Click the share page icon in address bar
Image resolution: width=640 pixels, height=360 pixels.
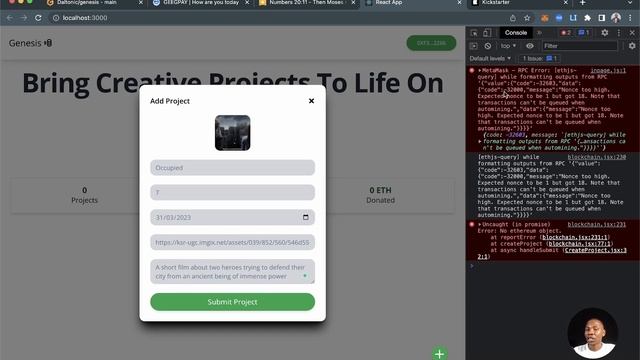point(513,18)
